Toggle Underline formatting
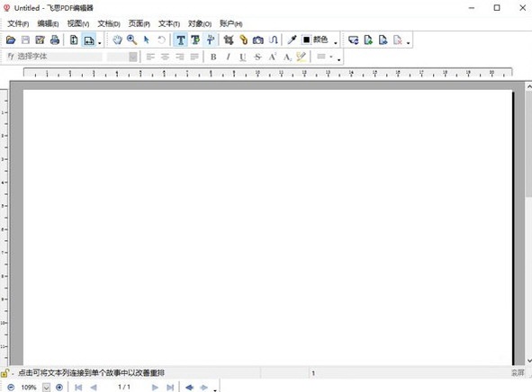 tap(242, 57)
